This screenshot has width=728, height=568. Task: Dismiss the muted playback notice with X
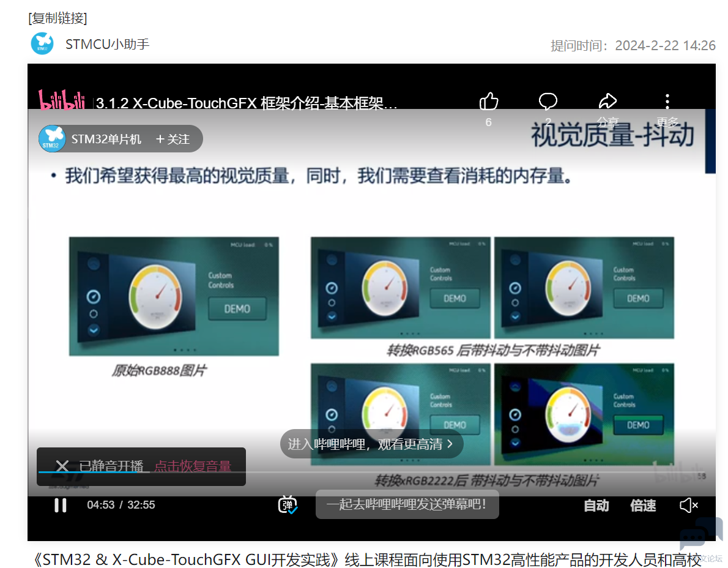[x=62, y=466]
